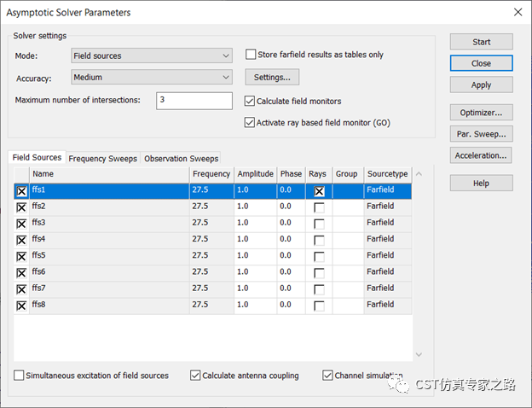Click the Start button

tap(481, 42)
